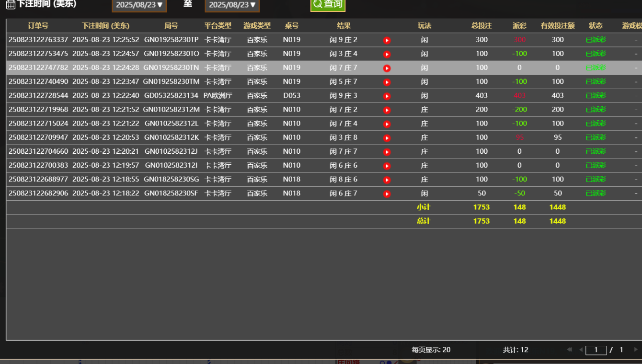Open the start date dropdown showing 2025/08/23
642x364 pixels.
point(139,6)
